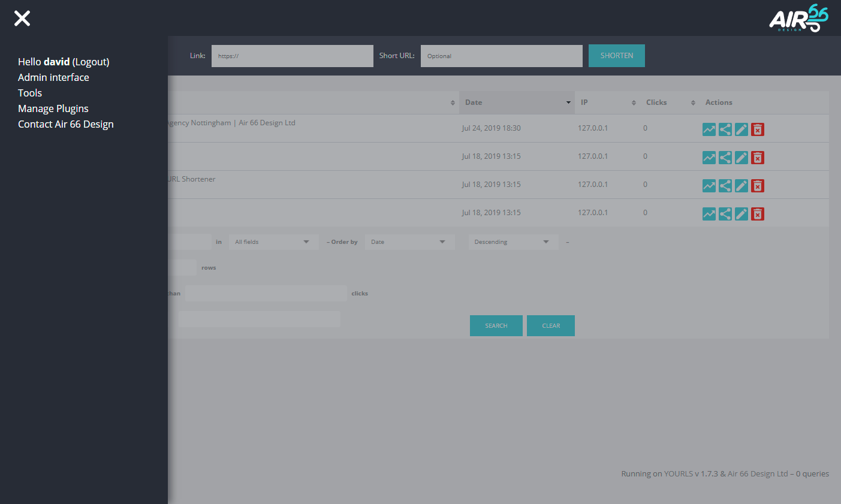The image size is (841, 504).
Task: Close the side menu with the X icon
Action: tap(22, 19)
